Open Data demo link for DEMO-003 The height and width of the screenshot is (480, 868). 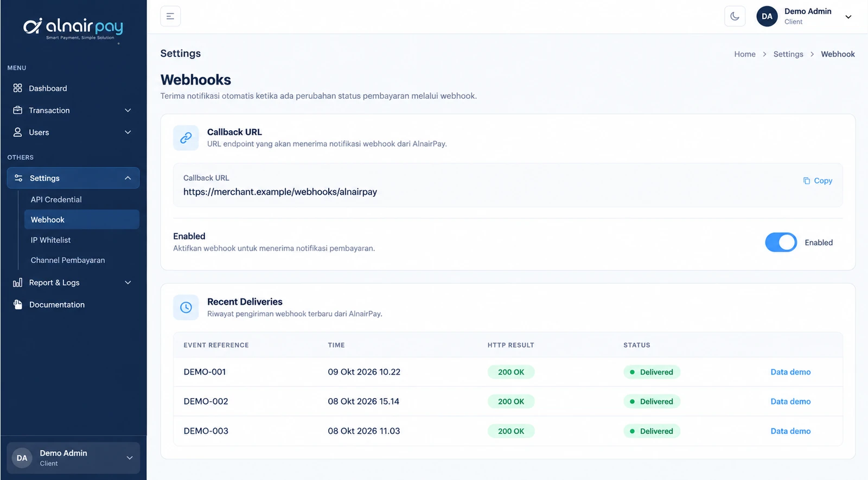click(790, 431)
